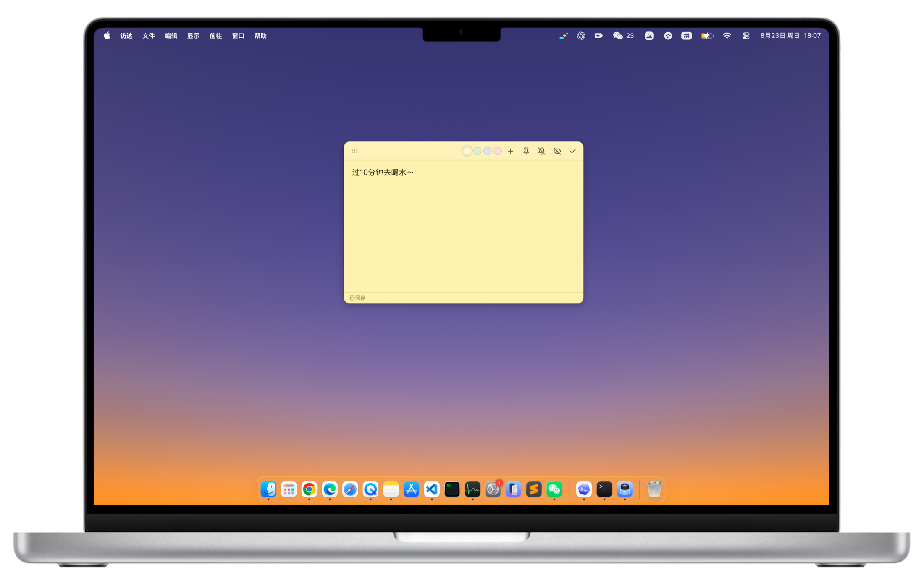Open Control Center in the menu bar
The height and width of the screenshot is (583, 924).
tap(746, 36)
